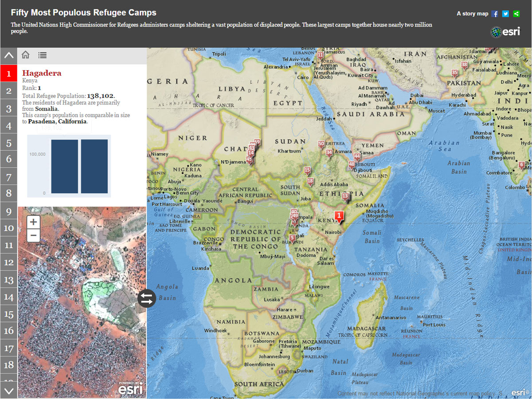Select the red marker 1 in Kenya

(x=339, y=216)
